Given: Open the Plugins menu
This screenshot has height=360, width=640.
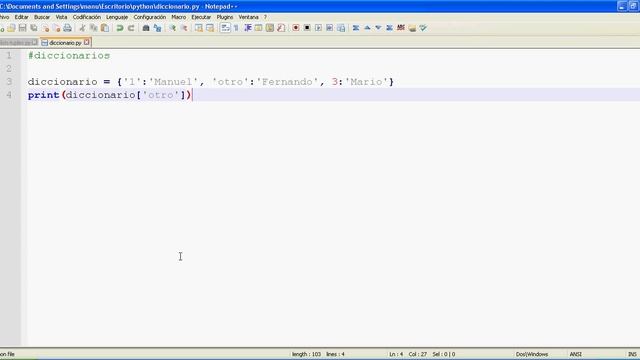Looking at the screenshot, I should tap(225, 17).
